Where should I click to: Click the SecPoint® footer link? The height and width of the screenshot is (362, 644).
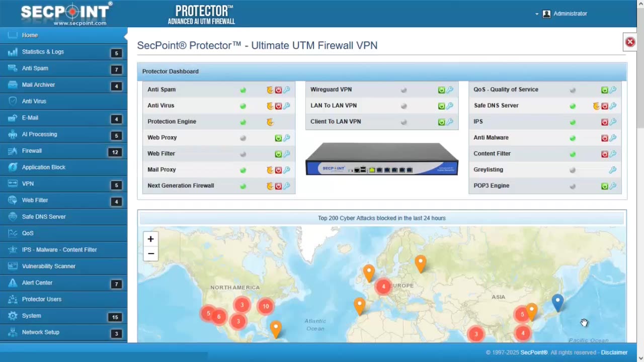point(534,352)
